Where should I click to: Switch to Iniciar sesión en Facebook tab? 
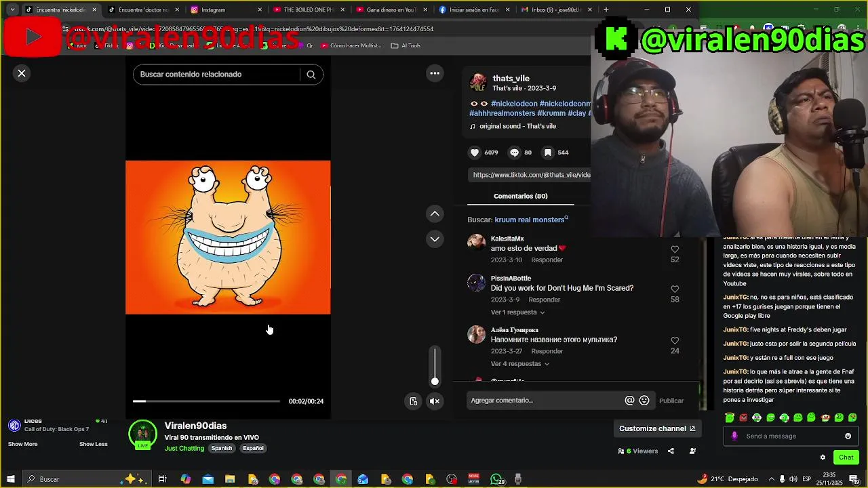tap(474, 10)
